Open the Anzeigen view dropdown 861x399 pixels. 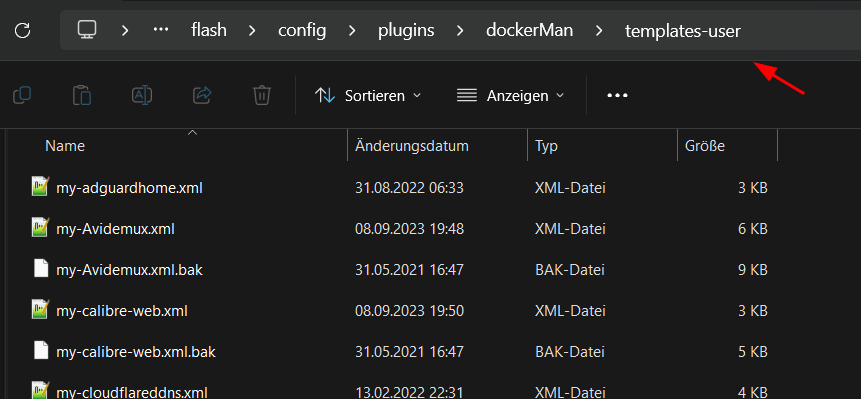[x=510, y=95]
